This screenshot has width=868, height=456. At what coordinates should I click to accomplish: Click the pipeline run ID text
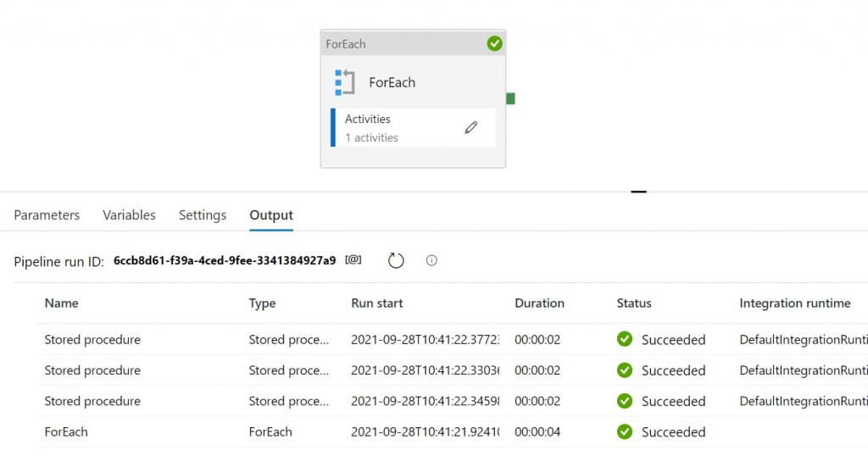[225, 260]
